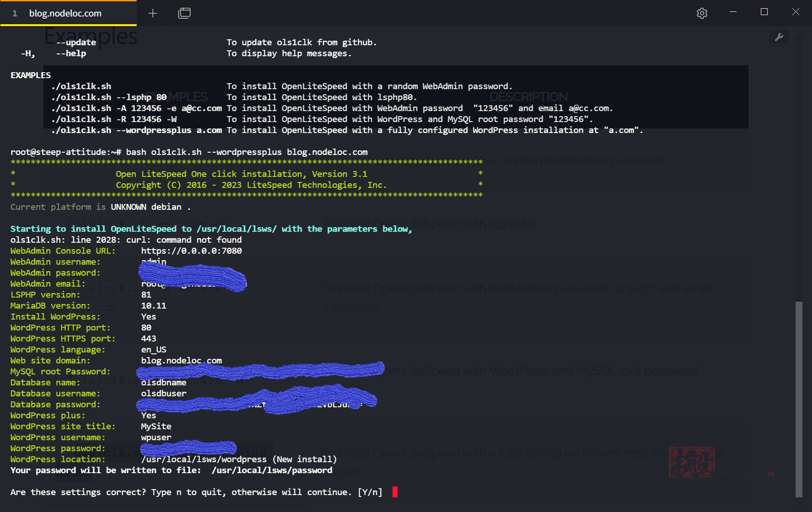Minimize the terminal window

733,12
